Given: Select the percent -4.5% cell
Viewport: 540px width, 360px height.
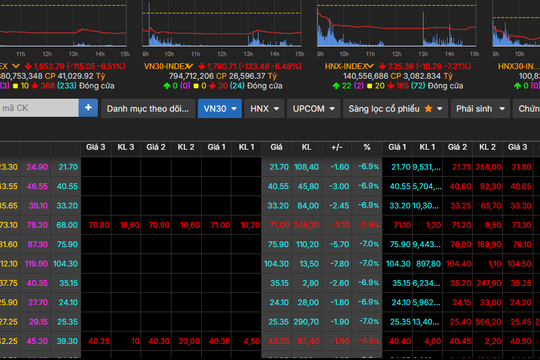Looking at the screenshot, I should (x=369, y=341).
